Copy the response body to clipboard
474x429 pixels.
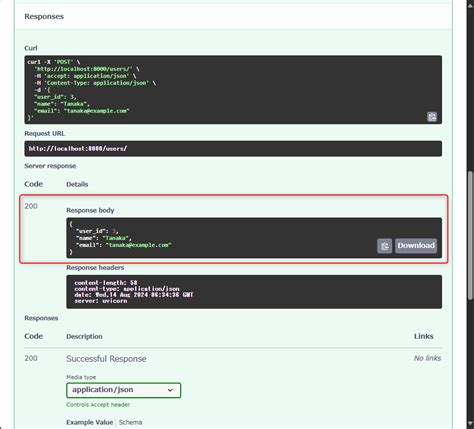[384, 246]
